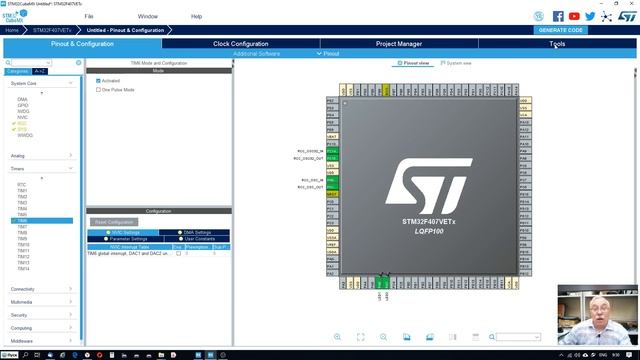Select the User Constants tab
Viewport: 640px width, 360px height.
pyautogui.click(x=197, y=239)
